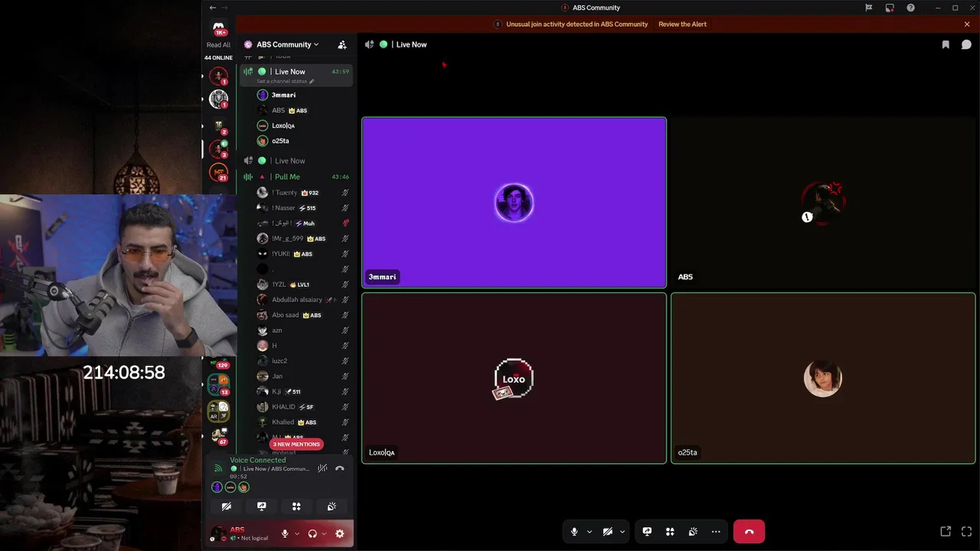Mute microphone in user panel
The width and height of the screenshot is (980, 551).
[285, 534]
